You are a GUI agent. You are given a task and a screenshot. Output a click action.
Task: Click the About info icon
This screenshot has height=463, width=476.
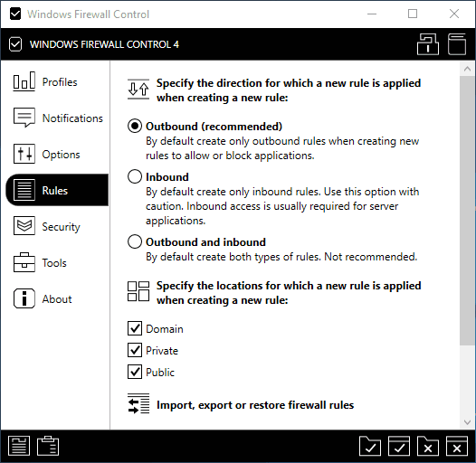24,298
